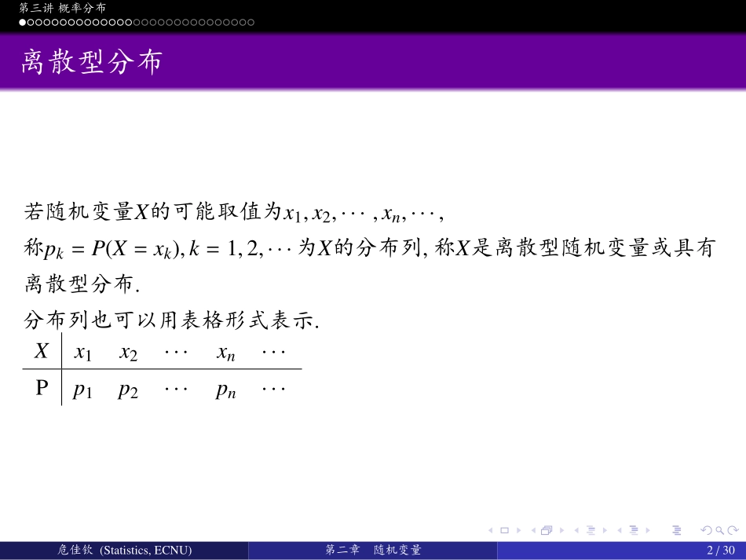Screen dimensions: 746x560
Task: Click the right arrow after the section icon
Action: tap(648, 529)
